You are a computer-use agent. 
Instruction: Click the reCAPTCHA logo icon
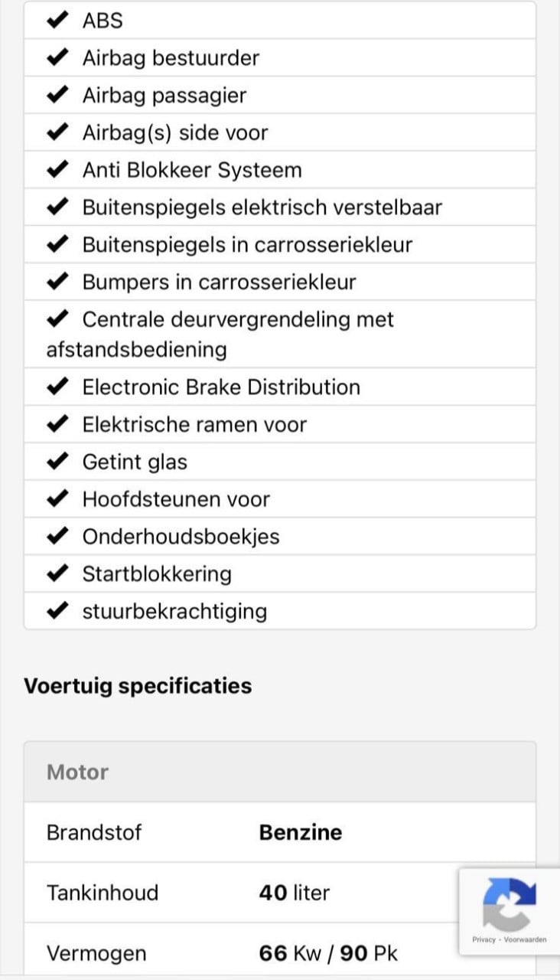pyautogui.click(x=510, y=903)
